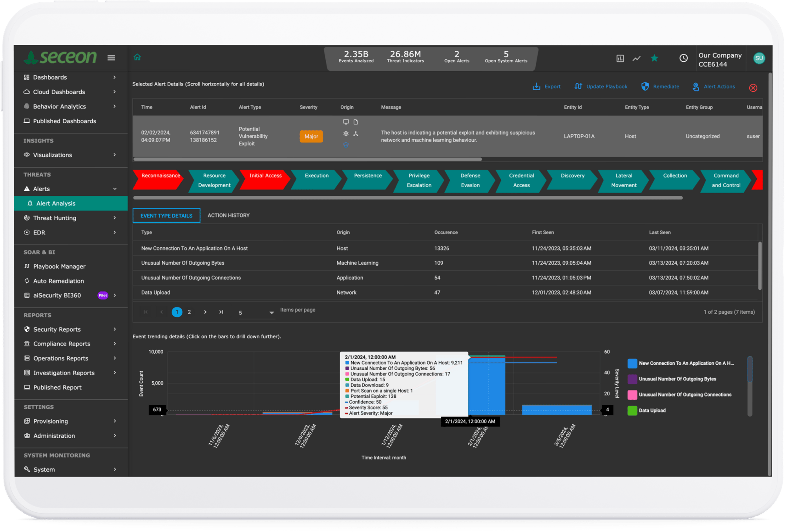Open Operations Reports menu item
This screenshot has width=785, height=532.
60,358
